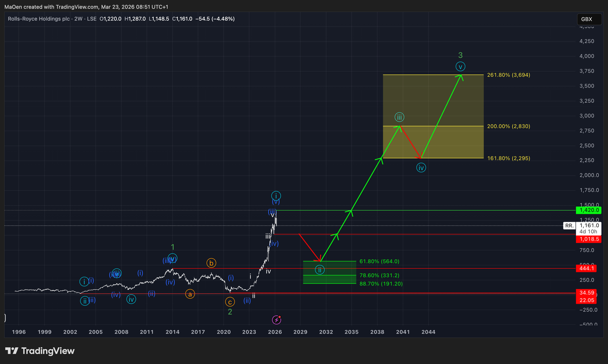Click circled iv label below yellow box
The height and width of the screenshot is (364, 608).
pos(421,168)
